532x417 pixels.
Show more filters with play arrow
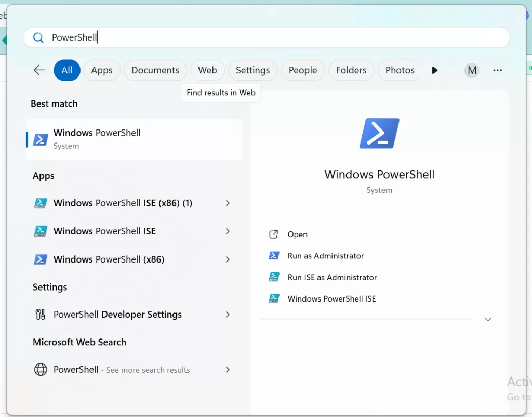tap(435, 70)
